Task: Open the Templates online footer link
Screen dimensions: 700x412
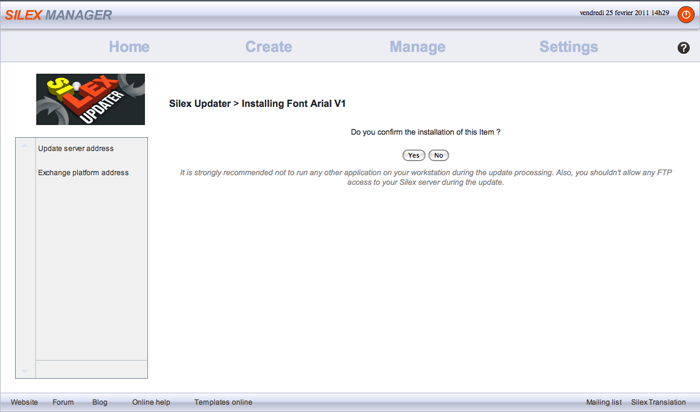Action: click(x=223, y=402)
